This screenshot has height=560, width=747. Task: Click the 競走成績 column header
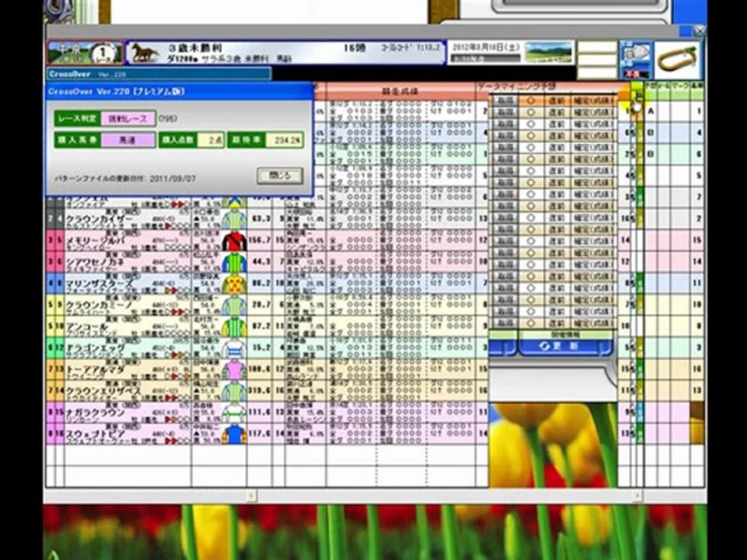coord(400,90)
